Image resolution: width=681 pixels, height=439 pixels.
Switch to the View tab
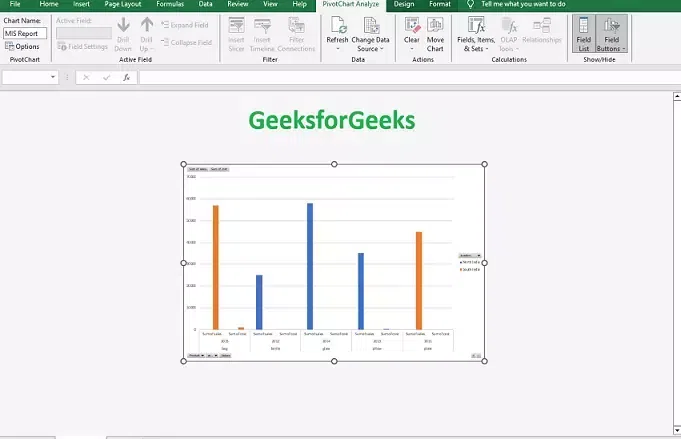point(270,4)
